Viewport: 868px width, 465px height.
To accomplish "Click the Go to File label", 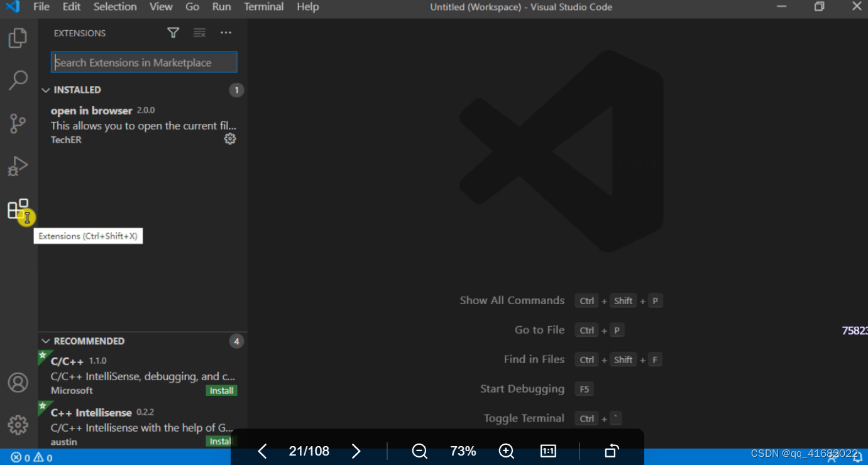I will (539, 330).
